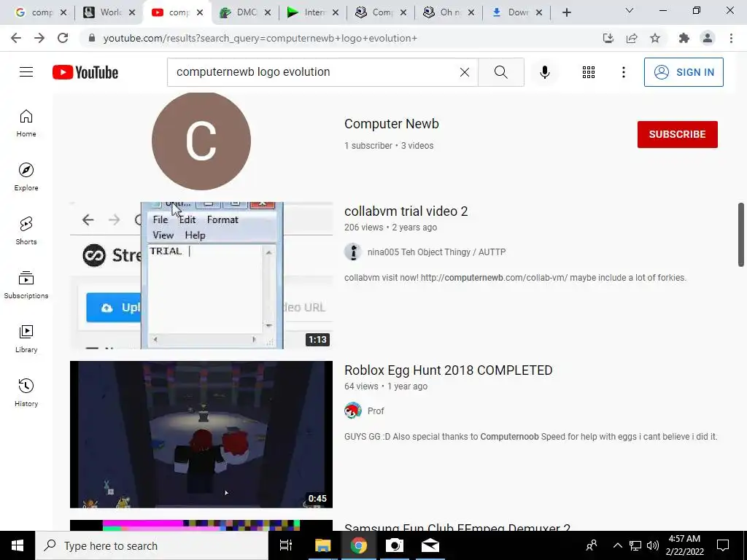
Task: Open Shorts in the sidebar
Action: point(26,231)
